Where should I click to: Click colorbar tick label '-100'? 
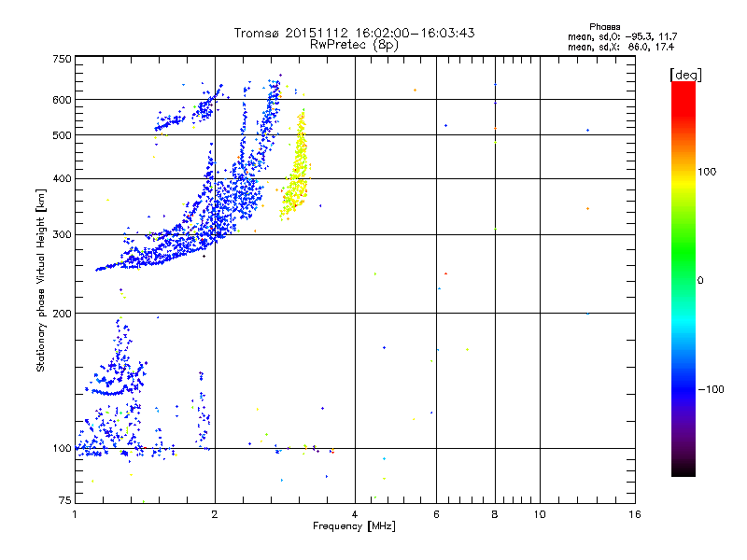pyautogui.click(x=712, y=389)
